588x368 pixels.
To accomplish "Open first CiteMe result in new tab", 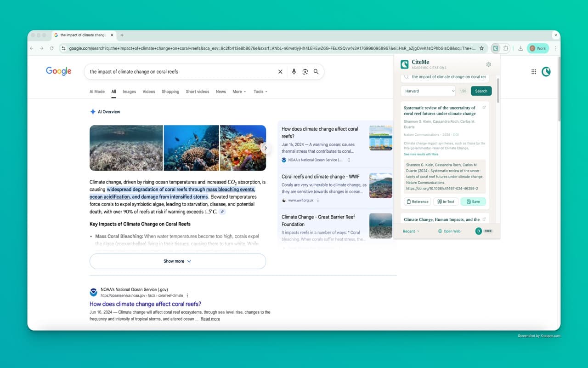I will click(x=484, y=108).
